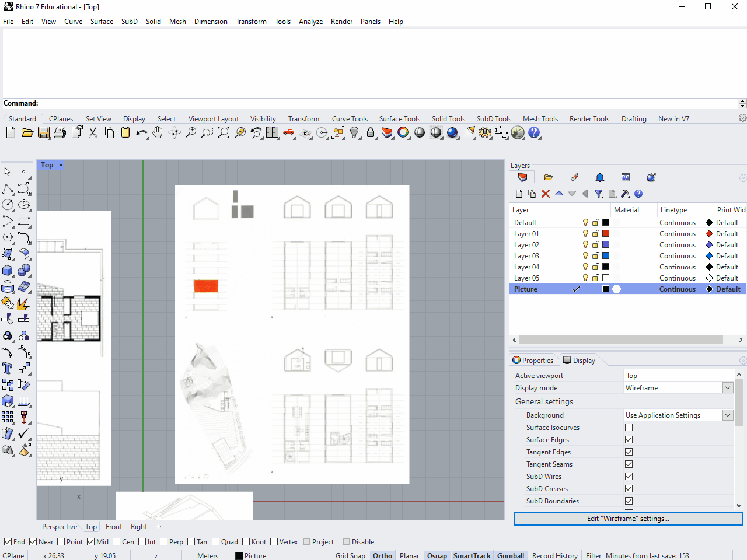Click the blue Help question mark icon
This screenshot has height=560, width=747.
click(534, 133)
